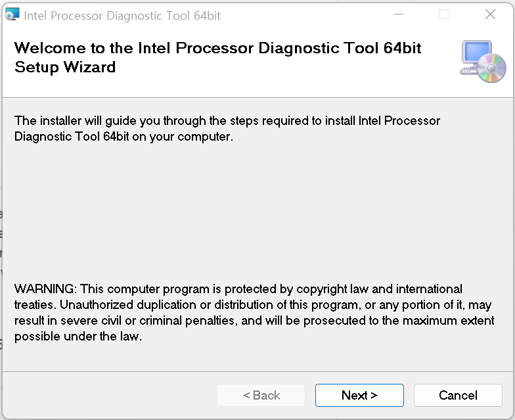515x420 pixels.
Task: Click the blank gray area of the dialog body
Action: click(256, 210)
